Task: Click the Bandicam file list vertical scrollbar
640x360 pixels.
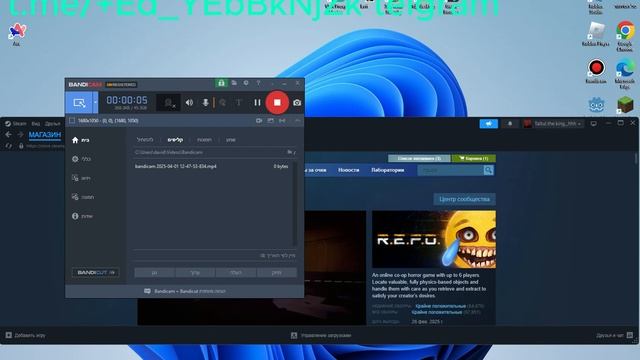Action: (x=295, y=204)
